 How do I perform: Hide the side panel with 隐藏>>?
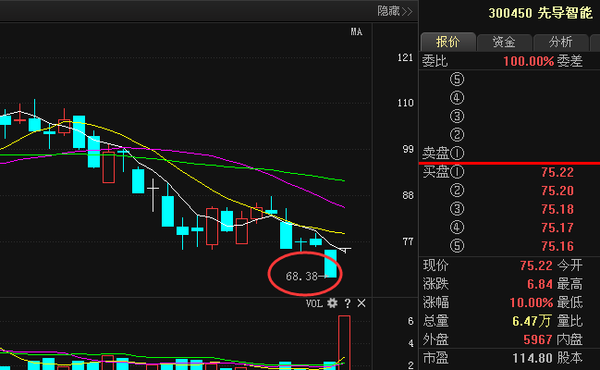[x=395, y=11]
